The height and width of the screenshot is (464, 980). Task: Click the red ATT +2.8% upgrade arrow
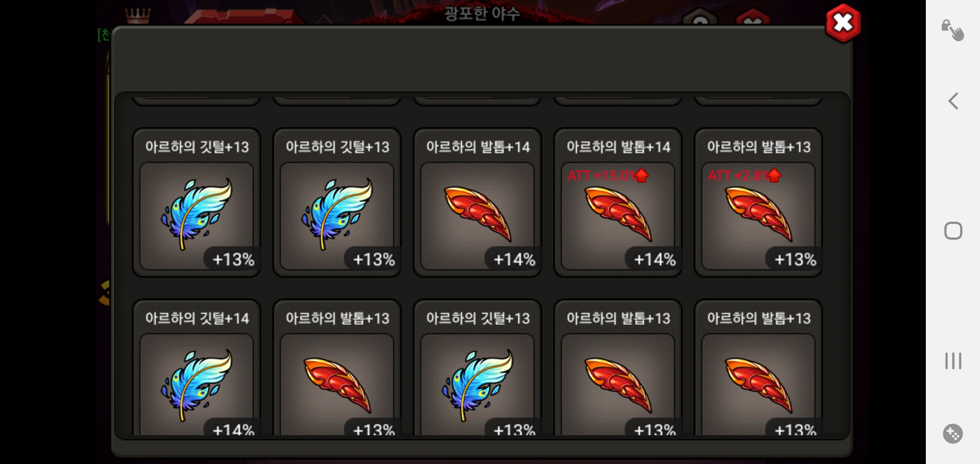coord(774,175)
